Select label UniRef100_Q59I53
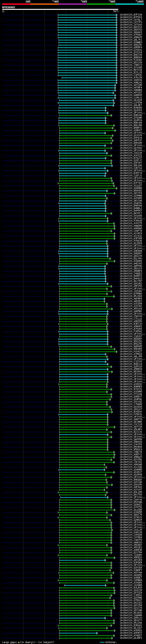The width and height of the screenshot is (146, 644). [131, 30]
